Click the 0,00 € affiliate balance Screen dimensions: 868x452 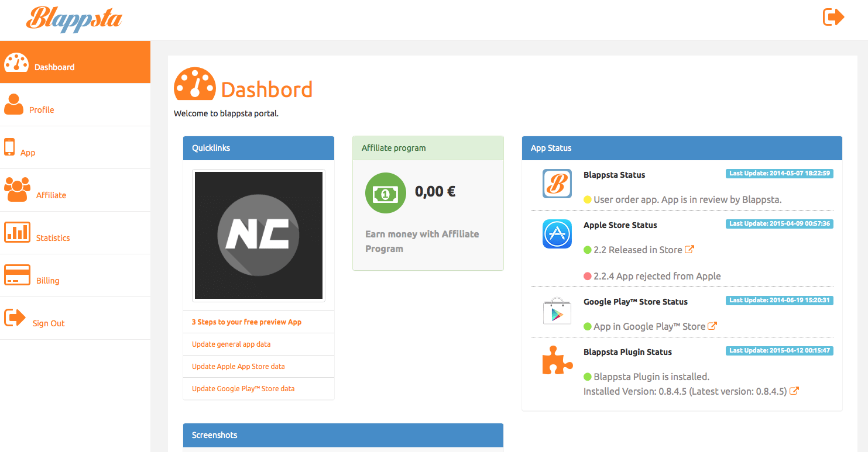pyautogui.click(x=435, y=191)
